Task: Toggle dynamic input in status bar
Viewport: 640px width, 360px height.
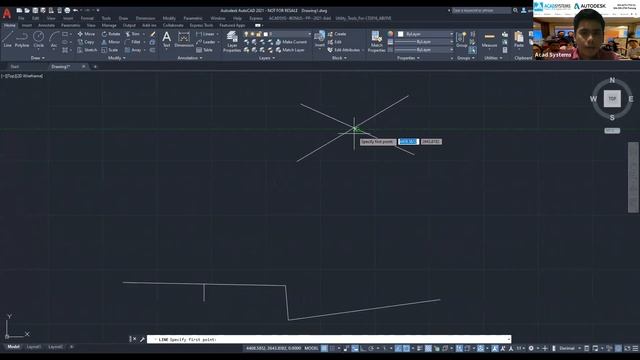Action: (355, 348)
